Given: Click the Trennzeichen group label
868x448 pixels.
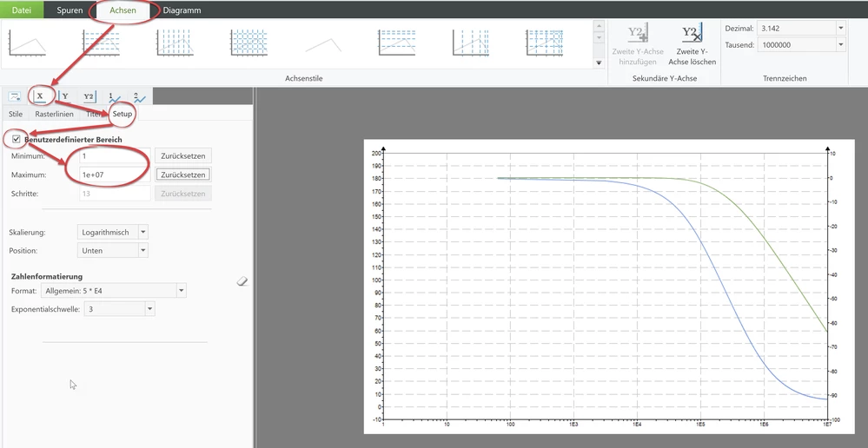Looking at the screenshot, I should pos(785,78).
